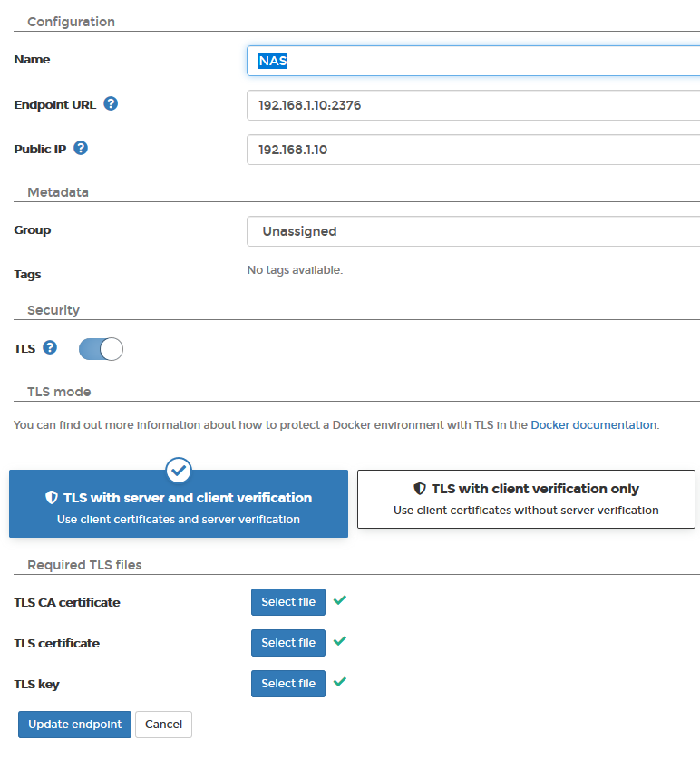This screenshot has height=759, width=700.
Task: Click the TLS help question mark icon
Action: point(50,347)
